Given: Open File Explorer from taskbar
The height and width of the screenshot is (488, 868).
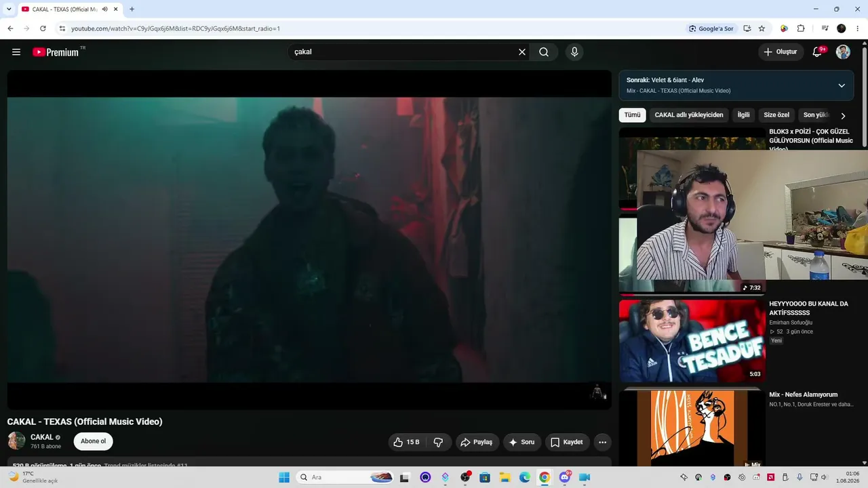Looking at the screenshot, I should pos(505,477).
